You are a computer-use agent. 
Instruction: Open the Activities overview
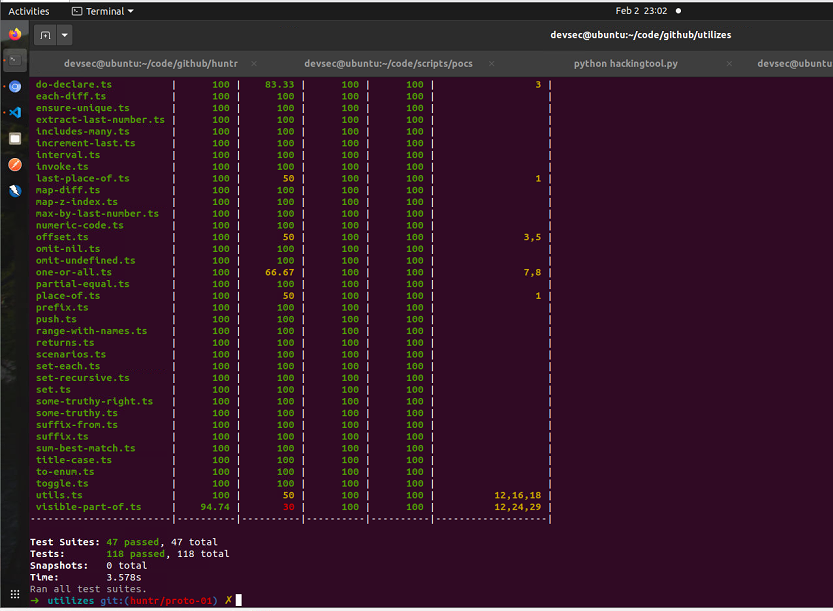point(29,11)
